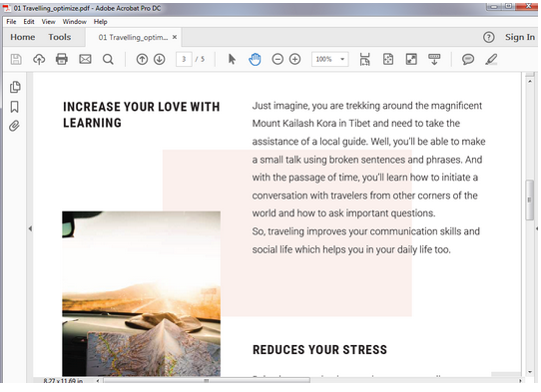Click the line starting 'Mount Kailash Kora in Tibet'
Screen dimensions: 541x392
coord(355,123)
